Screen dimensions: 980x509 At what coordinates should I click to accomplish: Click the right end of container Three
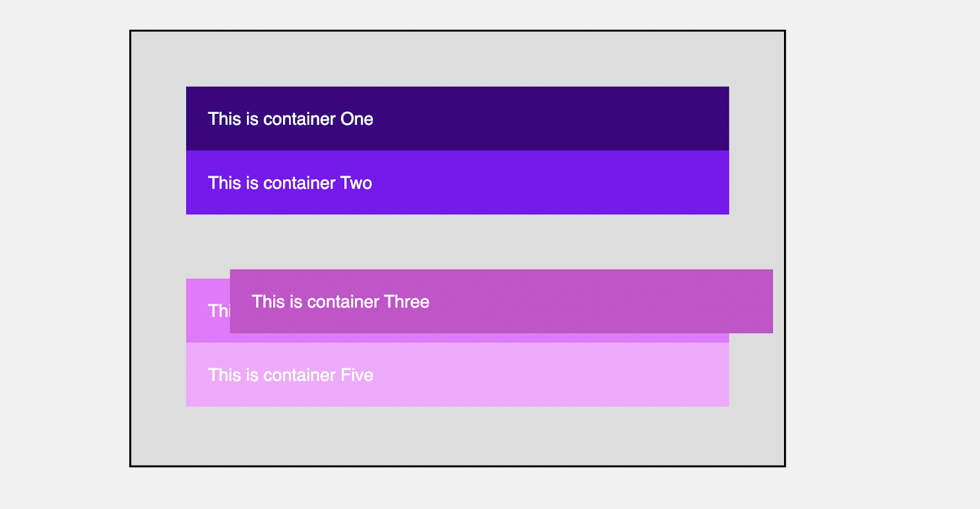759,301
